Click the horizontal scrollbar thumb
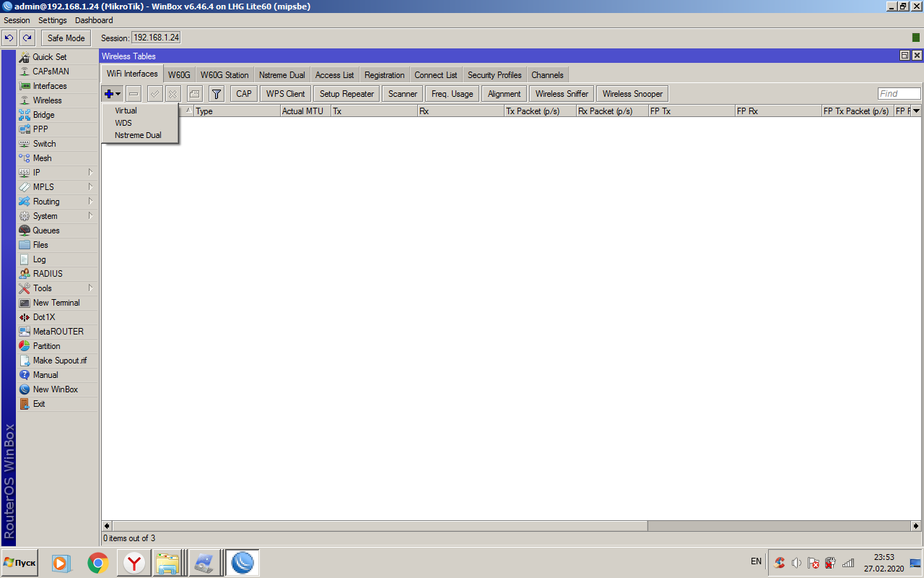 (380, 526)
